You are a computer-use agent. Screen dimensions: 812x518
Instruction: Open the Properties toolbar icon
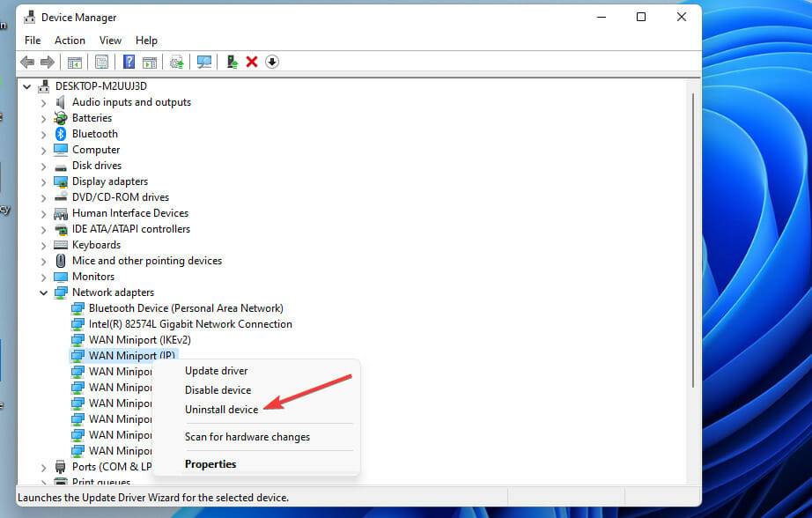101,63
